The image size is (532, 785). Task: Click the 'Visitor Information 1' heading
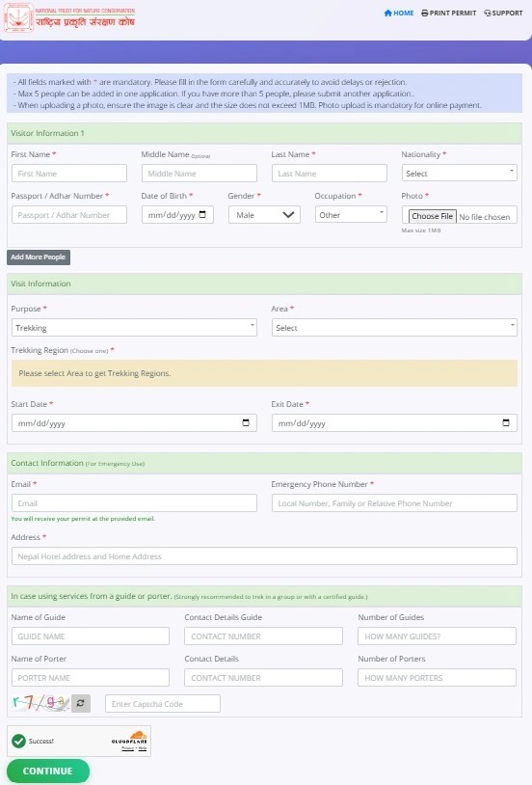click(47, 133)
